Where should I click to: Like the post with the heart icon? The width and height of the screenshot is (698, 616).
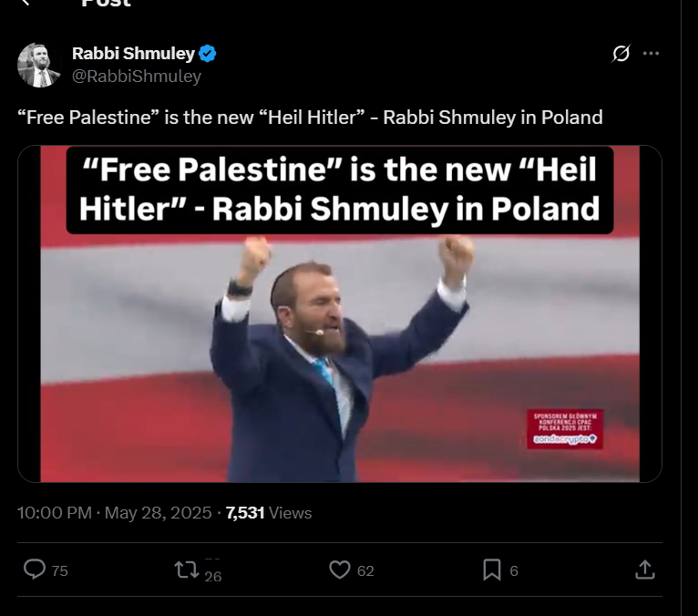tap(340, 570)
